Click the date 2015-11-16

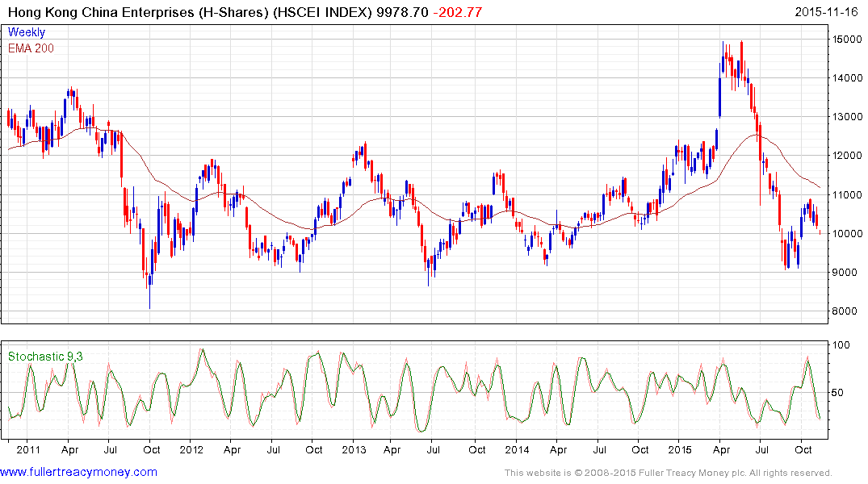[826, 11]
